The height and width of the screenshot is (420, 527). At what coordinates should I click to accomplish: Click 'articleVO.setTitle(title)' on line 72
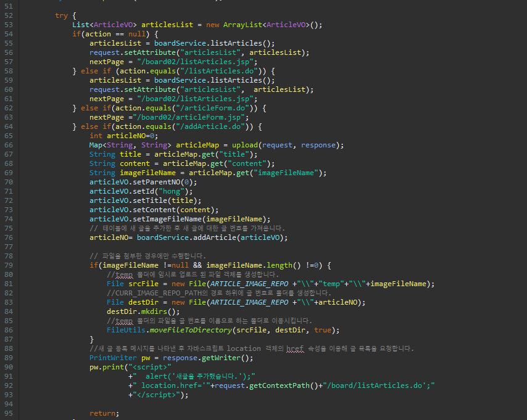pos(143,200)
